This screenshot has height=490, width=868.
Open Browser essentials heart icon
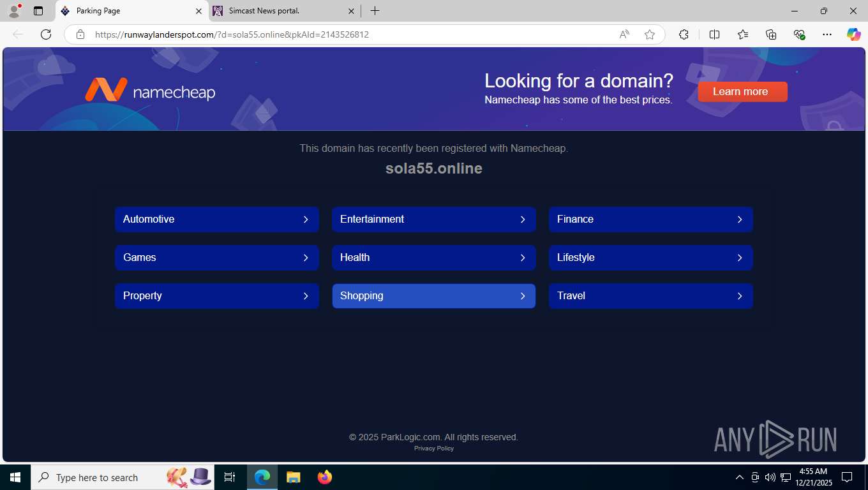[x=799, y=34]
